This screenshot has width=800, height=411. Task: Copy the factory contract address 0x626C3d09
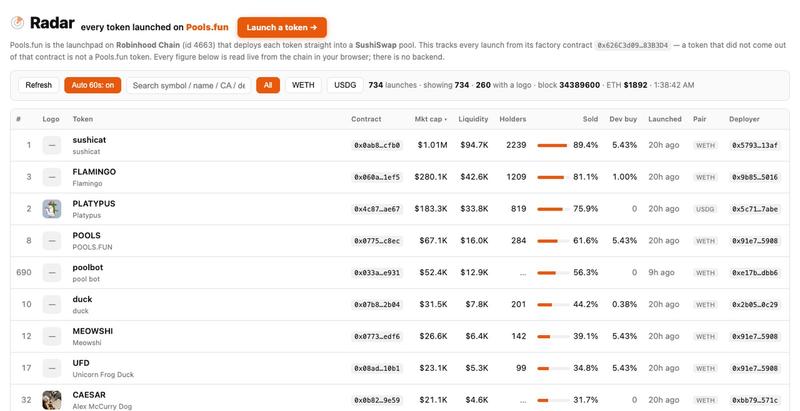(633, 45)
